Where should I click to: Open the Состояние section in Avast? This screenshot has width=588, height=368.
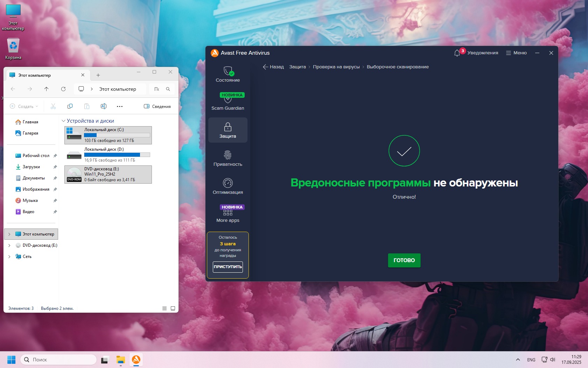point(228,74)
